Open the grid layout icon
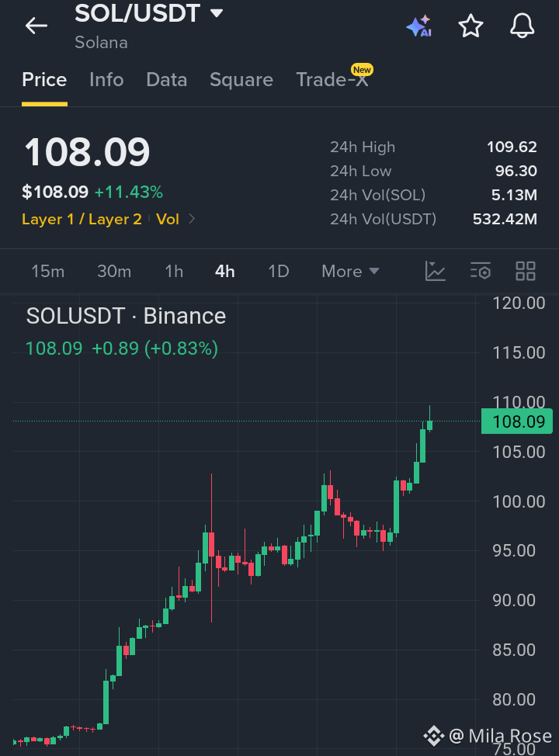This screenshot has height=756, width=559. click(x=526, y=271)
